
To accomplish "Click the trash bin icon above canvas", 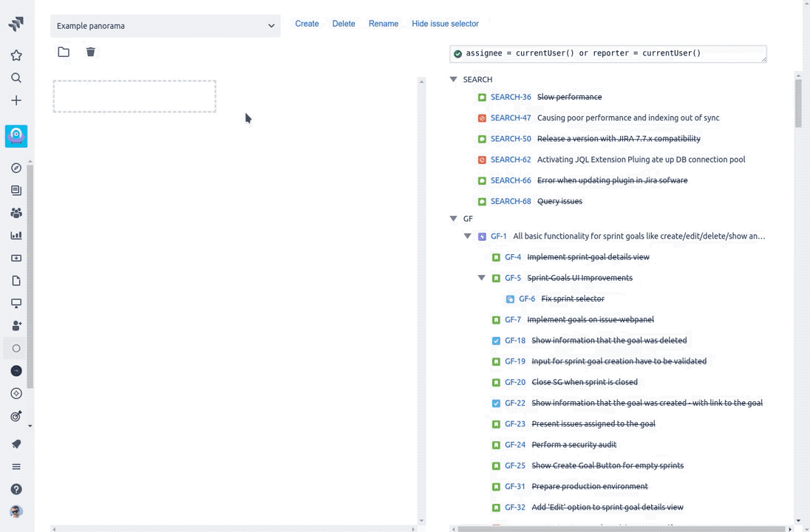I will point(90,52).
